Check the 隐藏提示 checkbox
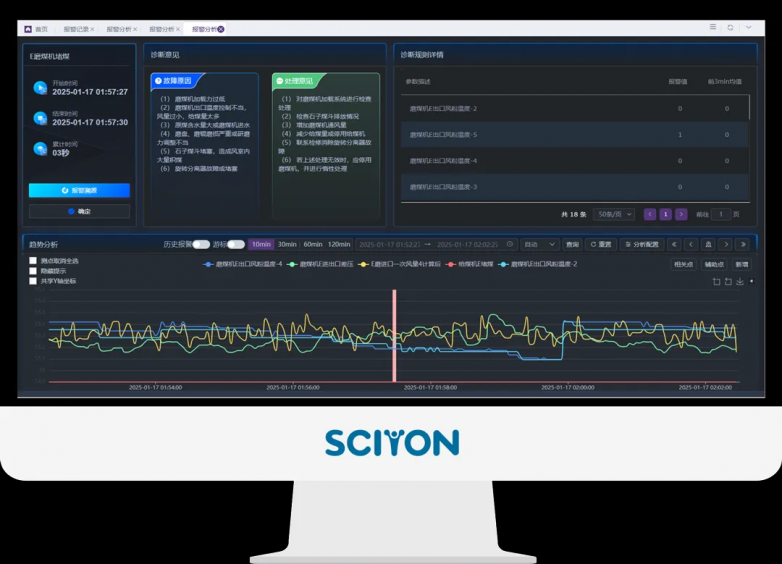Viewport: 782px width, 564px height. click(x=33, y=271)
